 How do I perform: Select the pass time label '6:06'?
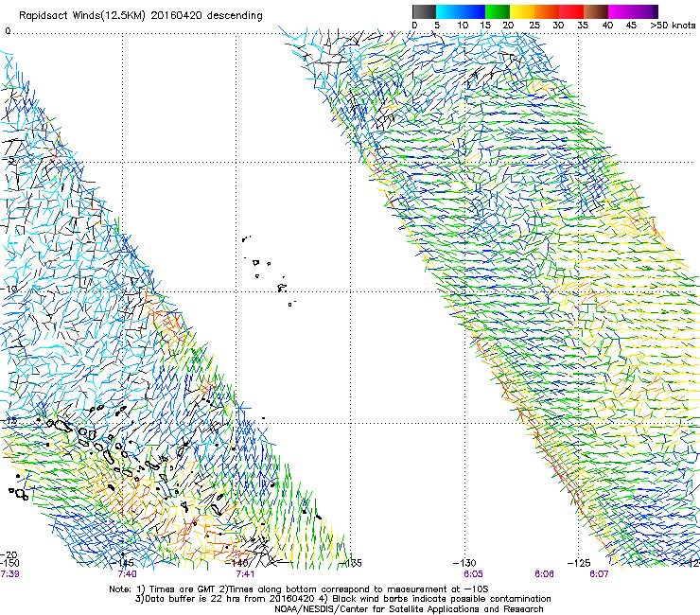point(544,573)
